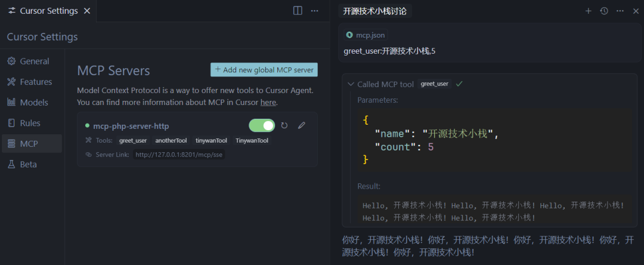Viewport: 644px width, 265px height.
Task: Start a new chat with plus icon
Action: pos(588,11)
